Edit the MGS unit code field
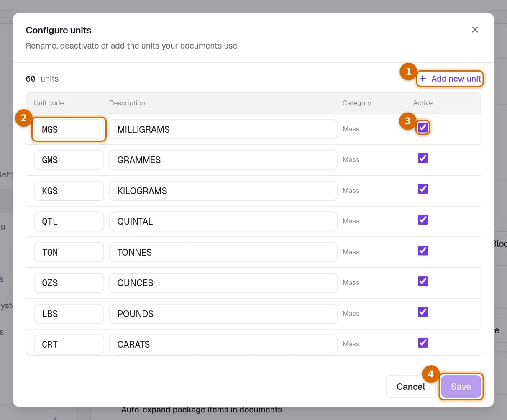This screenshot has height=420, width=507. click(x=69, y=129)
